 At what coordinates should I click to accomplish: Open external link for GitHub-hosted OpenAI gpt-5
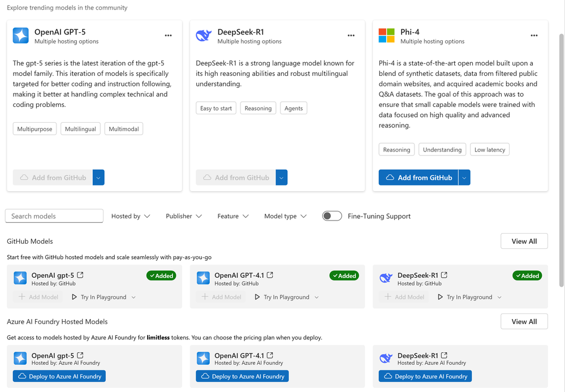click(x=80, y=275)
